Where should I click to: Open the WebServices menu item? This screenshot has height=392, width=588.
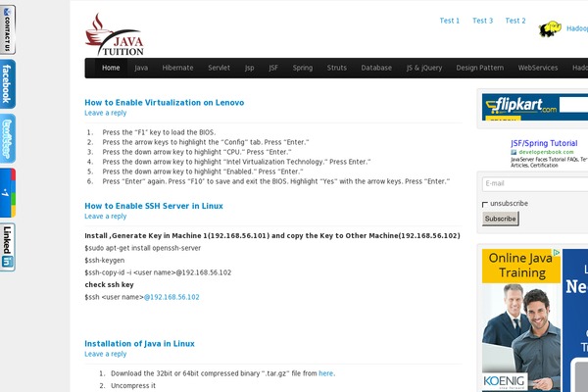coord(538,68)
